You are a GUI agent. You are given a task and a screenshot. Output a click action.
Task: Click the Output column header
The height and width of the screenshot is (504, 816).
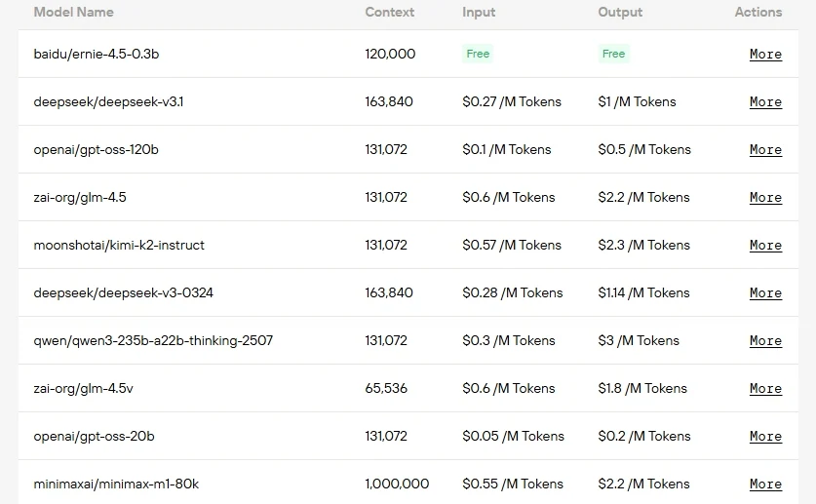(620, 13)
